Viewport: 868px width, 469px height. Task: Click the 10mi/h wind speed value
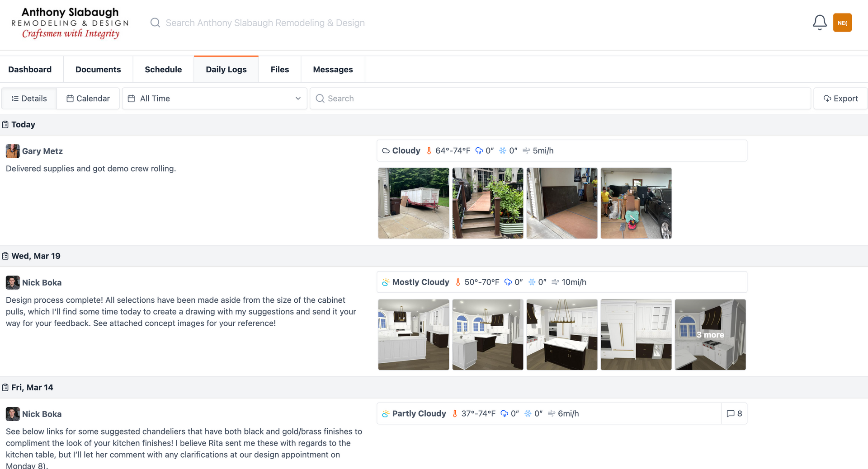(574, 282)
